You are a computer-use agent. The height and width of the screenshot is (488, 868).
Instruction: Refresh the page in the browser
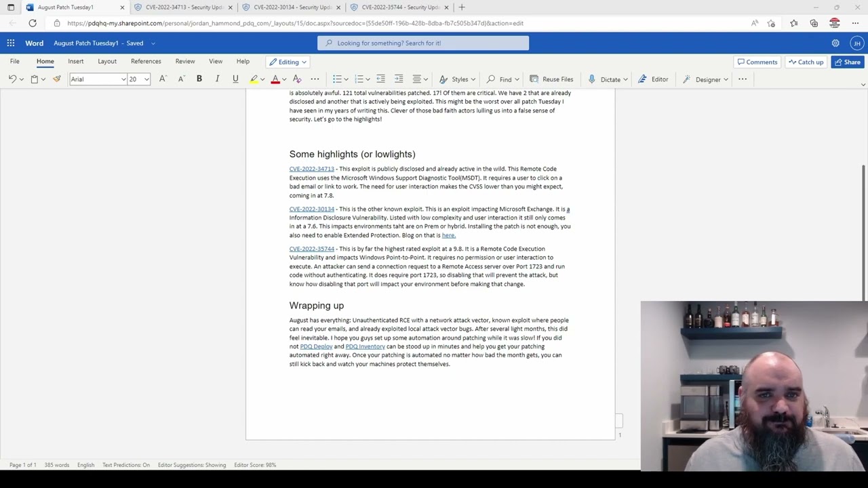[33, 23]
